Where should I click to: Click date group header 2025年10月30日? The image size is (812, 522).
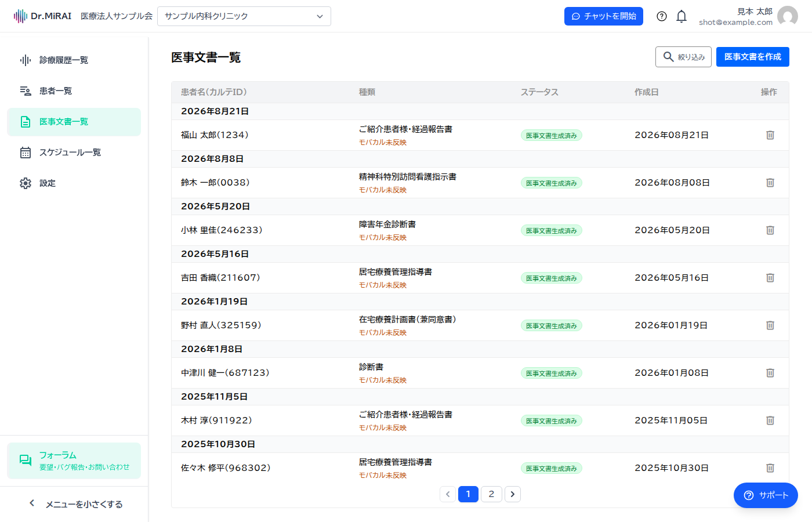pos(218,444)
